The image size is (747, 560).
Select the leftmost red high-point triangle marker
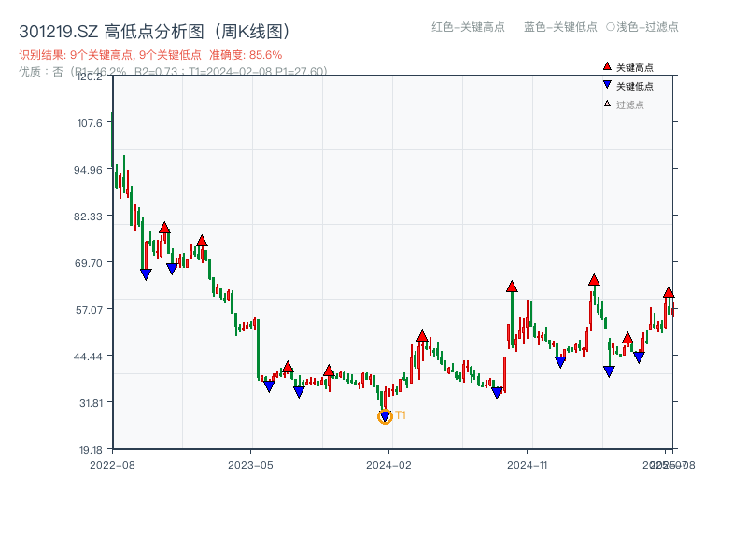(164, 228)
